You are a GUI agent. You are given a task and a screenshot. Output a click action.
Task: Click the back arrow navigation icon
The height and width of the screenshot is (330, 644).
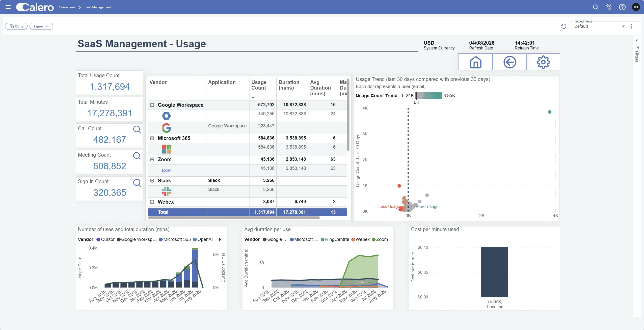click(509, 62)
